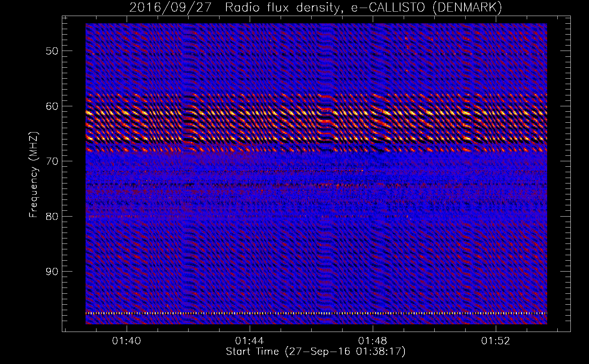
Task: Click the 60 MHz frequency tick label
Action: click(52, 106)
